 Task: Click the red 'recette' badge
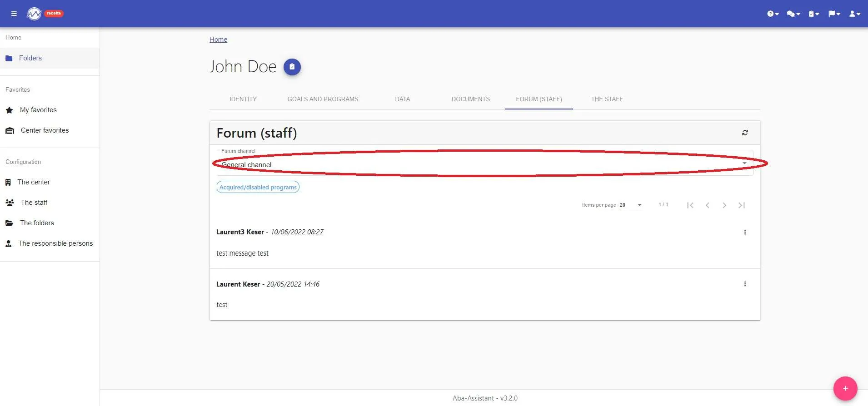54,13
